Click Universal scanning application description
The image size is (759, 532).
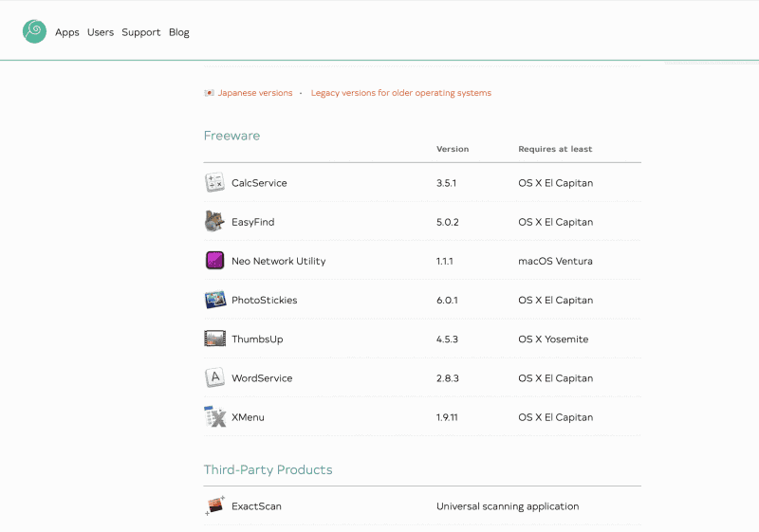(508, 506)
